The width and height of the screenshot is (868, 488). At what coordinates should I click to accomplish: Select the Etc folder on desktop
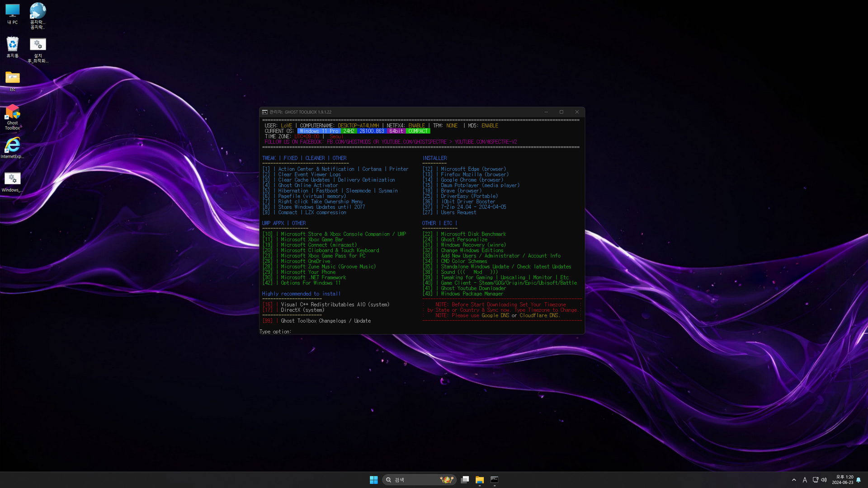click(x=12, y=79)
